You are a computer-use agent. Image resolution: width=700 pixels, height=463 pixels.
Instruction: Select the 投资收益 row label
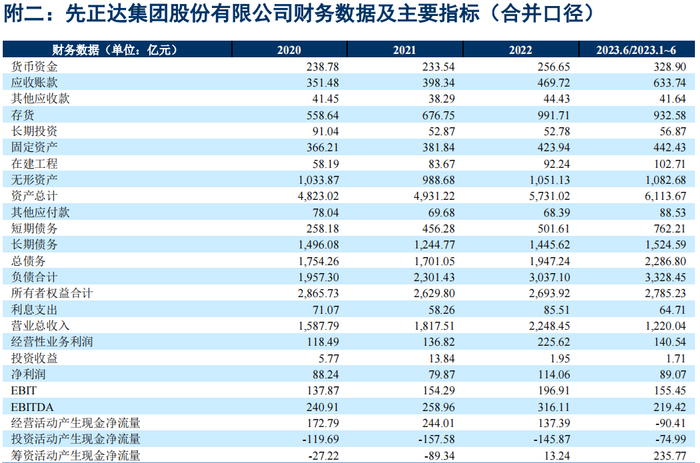pos(34,359)
